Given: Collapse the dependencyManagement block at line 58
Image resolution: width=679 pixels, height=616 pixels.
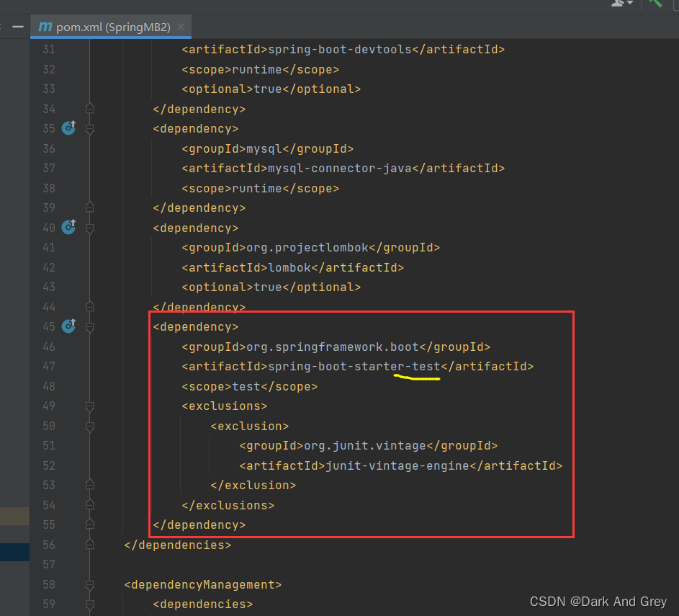Looking at the screenshot, I should (x=90, y=585).
